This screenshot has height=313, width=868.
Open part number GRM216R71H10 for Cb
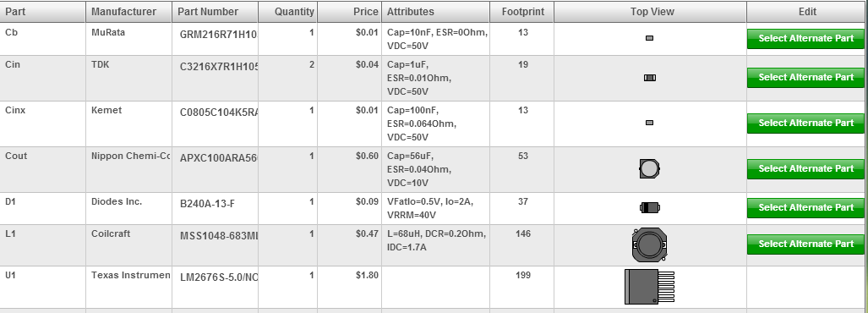219,35
